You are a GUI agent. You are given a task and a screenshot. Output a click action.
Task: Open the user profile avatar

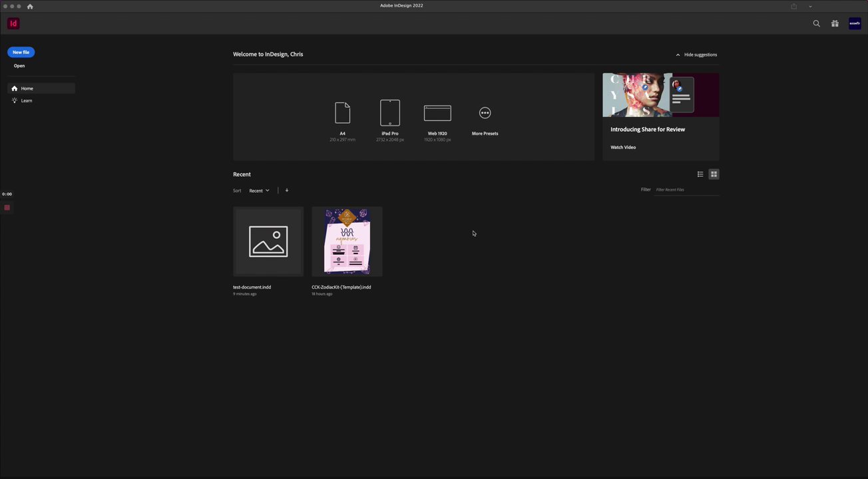point(855,23)
